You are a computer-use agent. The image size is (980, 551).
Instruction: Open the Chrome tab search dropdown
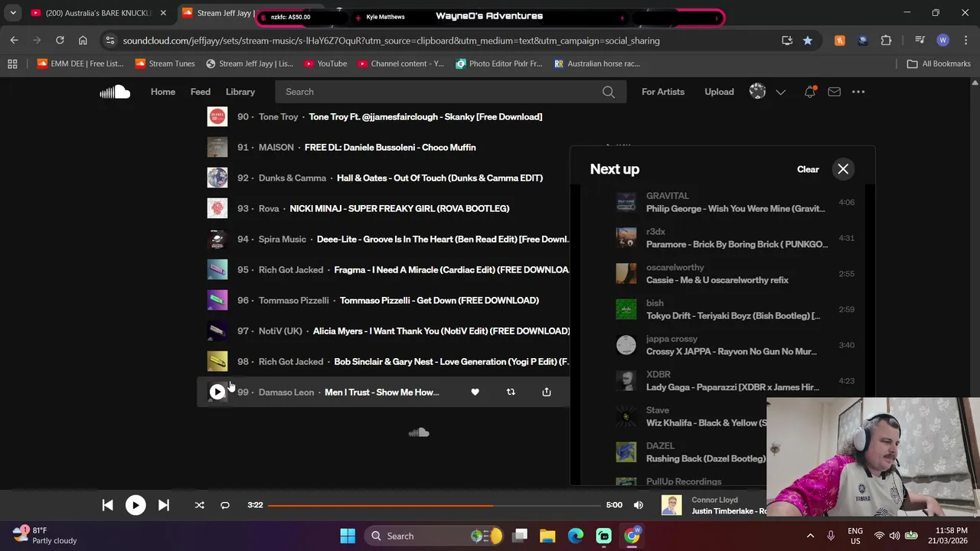pos(13,13)
